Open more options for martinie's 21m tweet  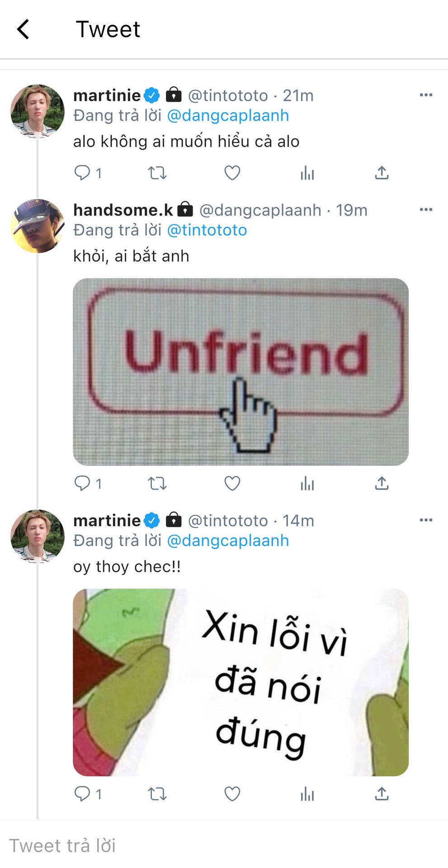tap(426, 95)
